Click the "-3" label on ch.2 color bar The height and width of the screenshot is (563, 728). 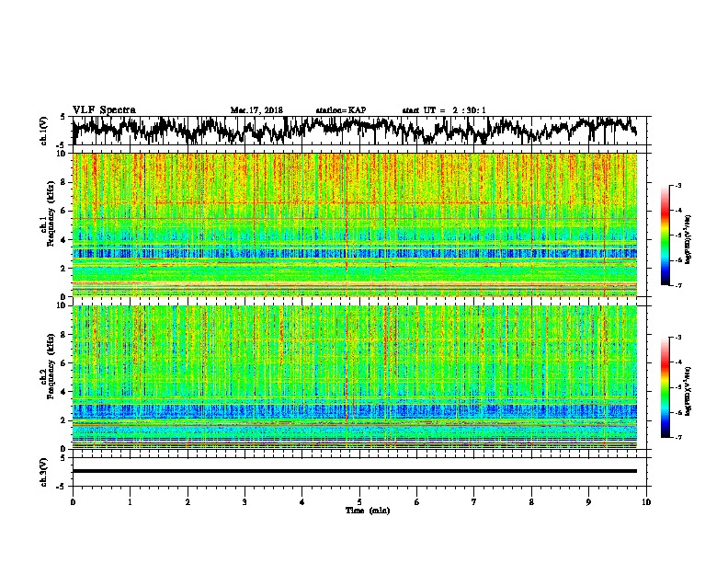pos(677,338)
